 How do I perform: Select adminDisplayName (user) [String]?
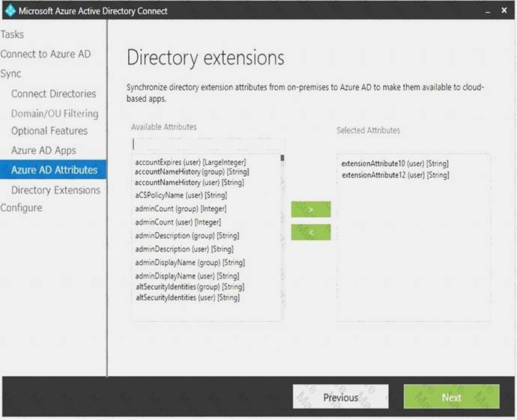(x=187, y=276)
